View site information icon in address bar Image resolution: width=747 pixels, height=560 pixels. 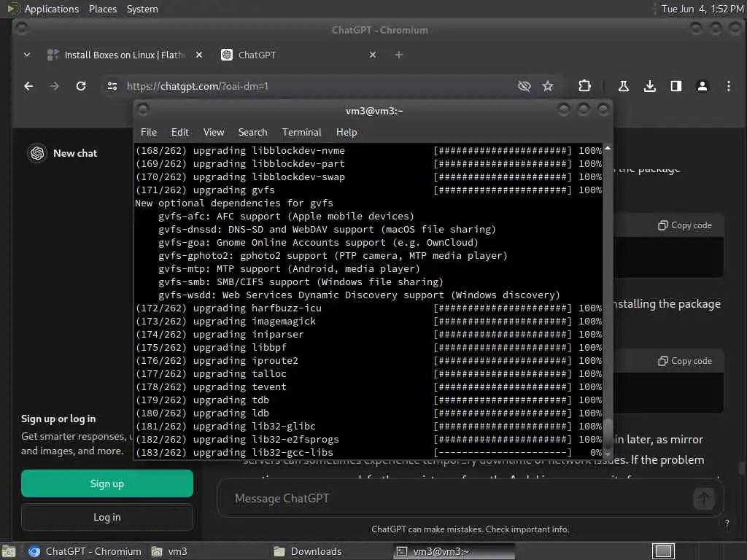(112, 86)
